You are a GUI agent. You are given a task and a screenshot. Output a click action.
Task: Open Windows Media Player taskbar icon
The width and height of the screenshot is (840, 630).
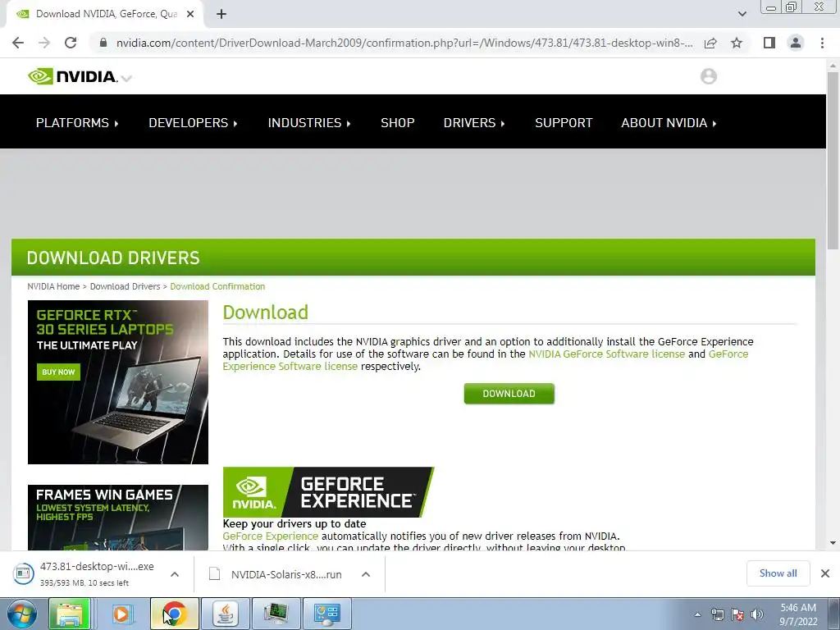click(x=121, y=614)
